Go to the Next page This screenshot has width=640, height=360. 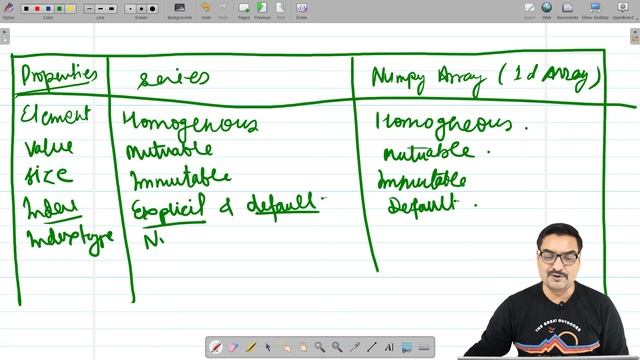click(x=280, y=10)
